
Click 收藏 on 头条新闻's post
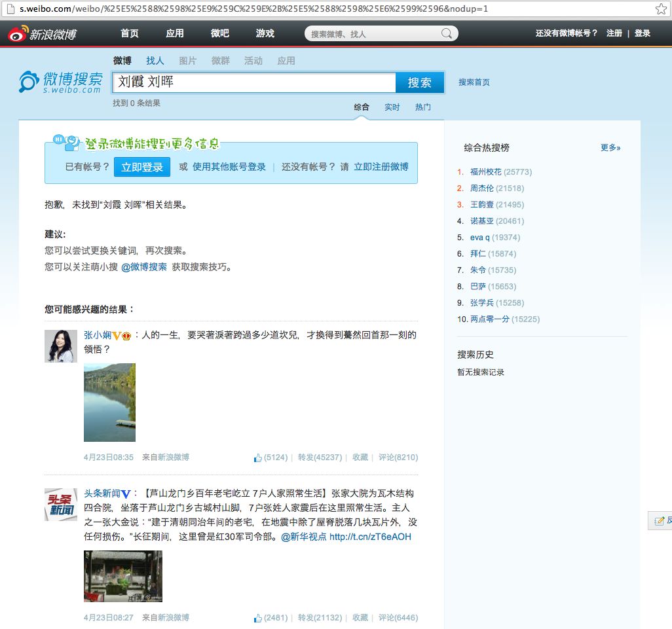[x=360, y=617]
